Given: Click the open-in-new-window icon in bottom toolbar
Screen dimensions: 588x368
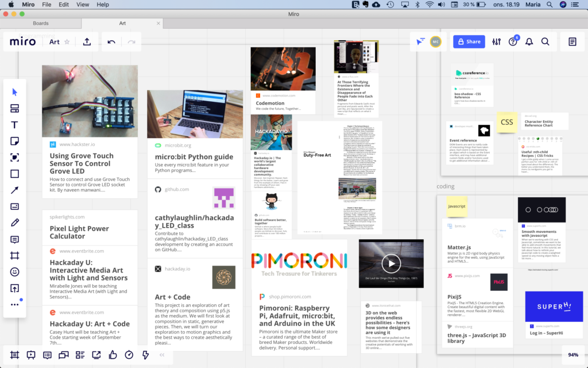Looking at the screenshot, I should pyautogui.click(x=96, y=355).
